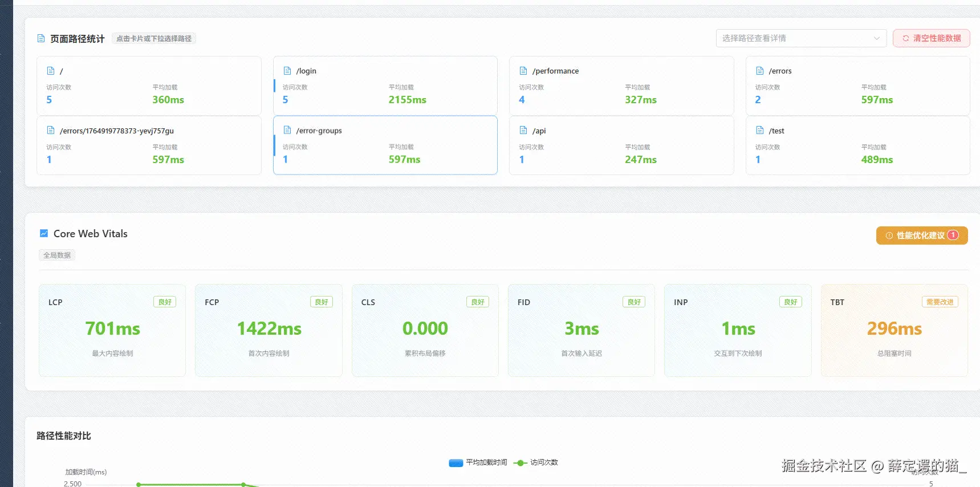The width and height of the screenshot is (980, 487).
Task: Click the 全局数据 tag
Action: click(57, 255)
